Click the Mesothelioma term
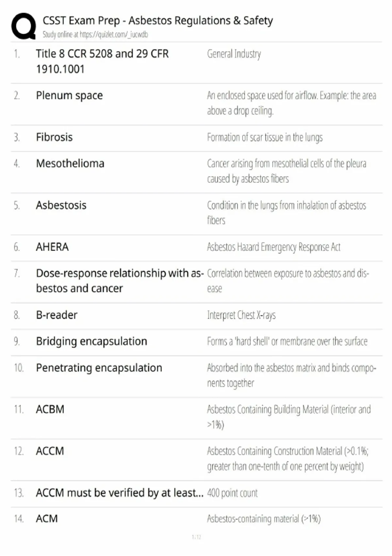The image size is (392, 556). [70, 163]
